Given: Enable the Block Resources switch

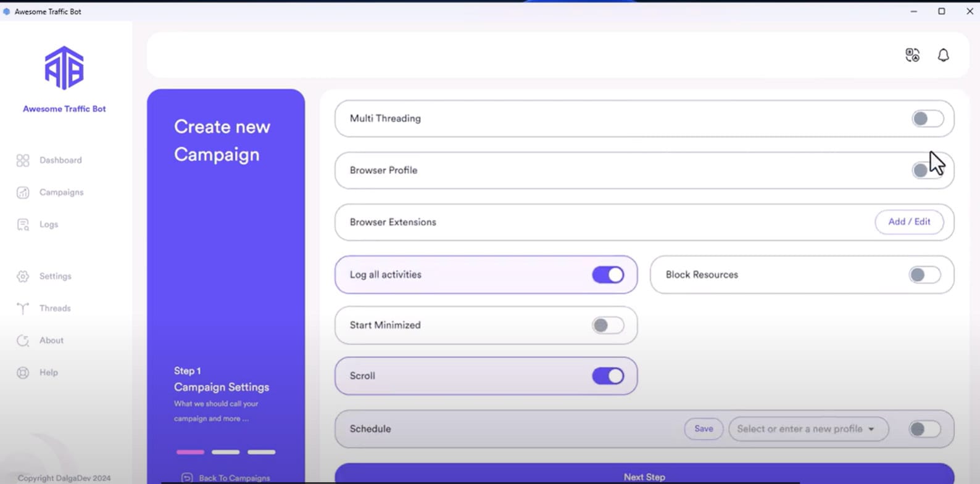Looking at the screenshot, I should (924, 275).
